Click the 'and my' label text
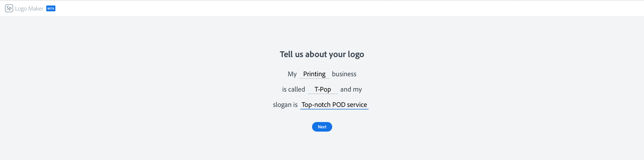Screen dimensions: 644x160 [x=351, y=89]
